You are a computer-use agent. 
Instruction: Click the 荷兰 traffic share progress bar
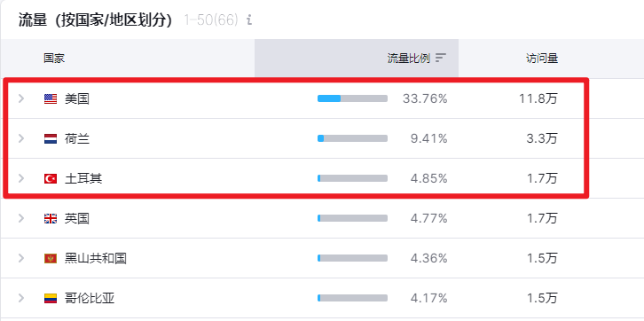352,138
